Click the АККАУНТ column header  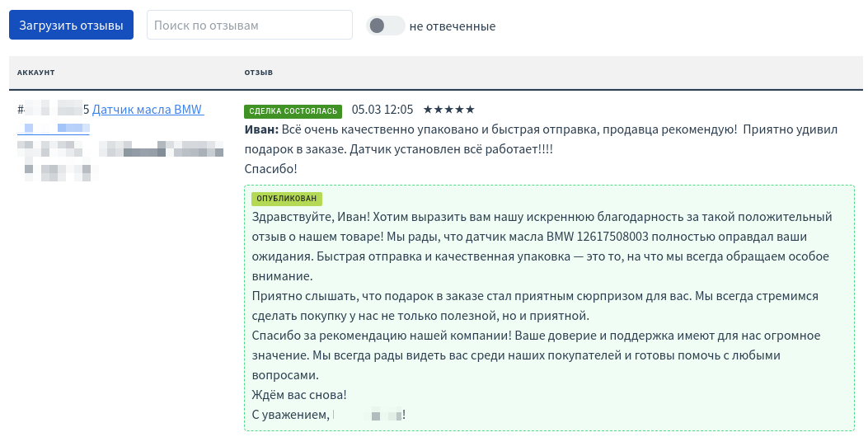35,73
